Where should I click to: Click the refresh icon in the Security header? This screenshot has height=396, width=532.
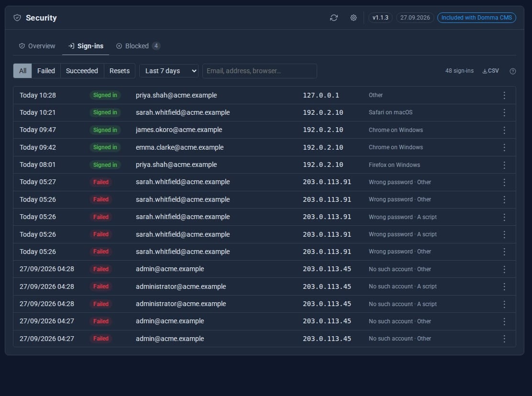(x=333, y=18)
